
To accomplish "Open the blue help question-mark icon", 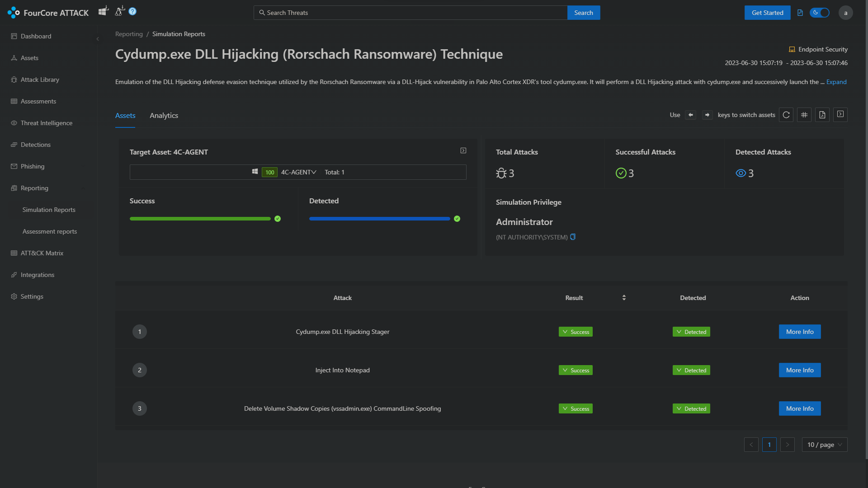I will (132, 11).
